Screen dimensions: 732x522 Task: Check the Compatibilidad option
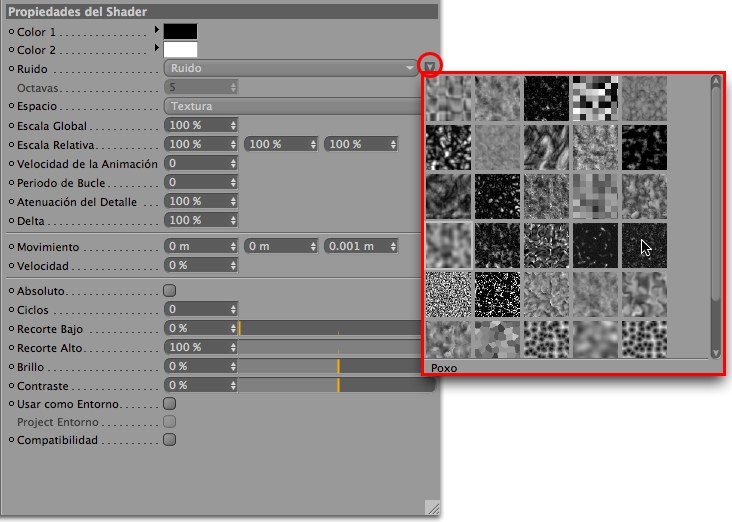coord(169,440)
